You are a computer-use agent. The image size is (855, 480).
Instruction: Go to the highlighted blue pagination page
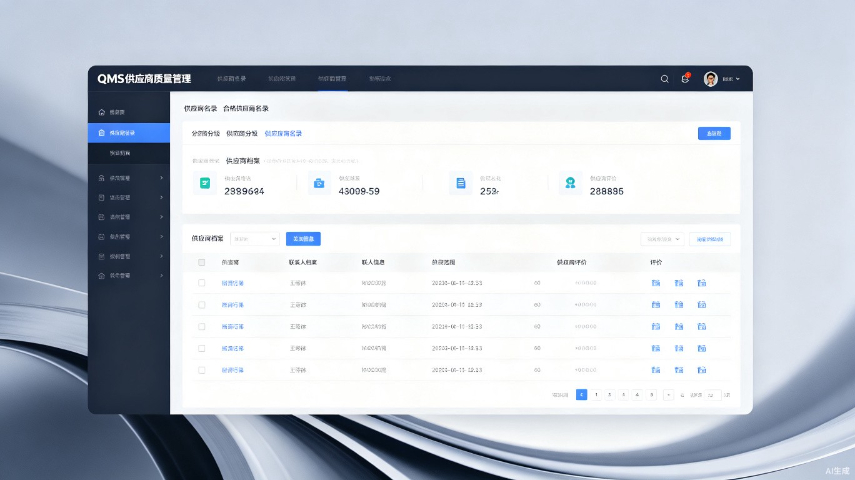click(x=582, y=394)
